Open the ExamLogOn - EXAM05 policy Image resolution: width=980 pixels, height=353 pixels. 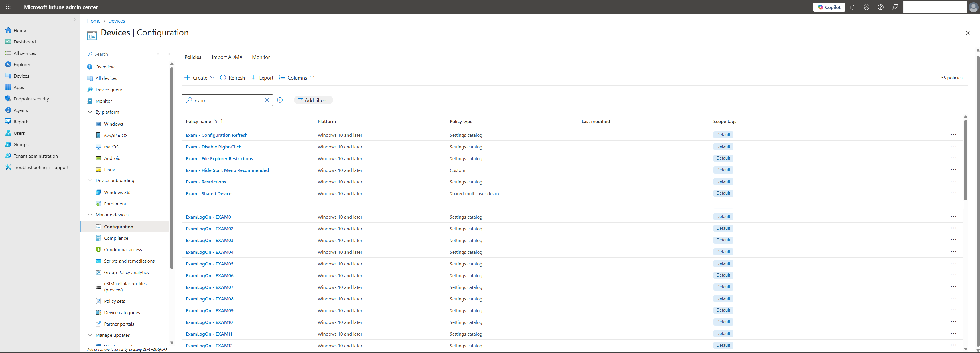click(x=210, y=263)
